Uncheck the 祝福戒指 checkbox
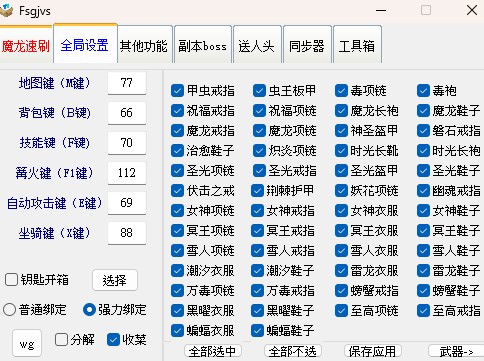The image size is (484, 361). pos(177,111)
